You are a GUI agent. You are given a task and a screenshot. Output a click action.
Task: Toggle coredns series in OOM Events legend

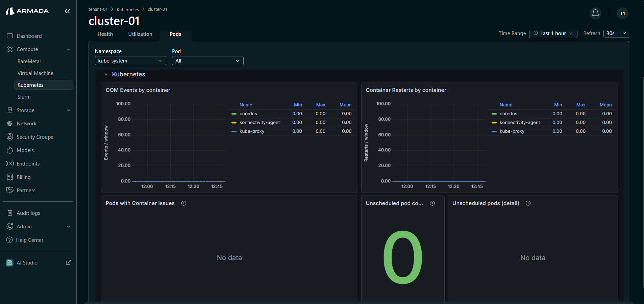pyautogui.click(x=248, y=114)
